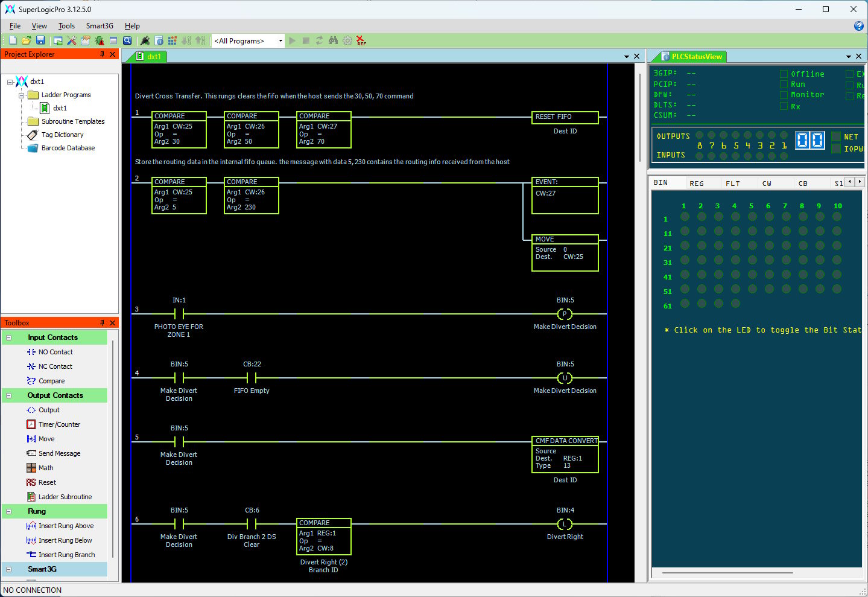Click the New file toolbar icon

(13, 40)
